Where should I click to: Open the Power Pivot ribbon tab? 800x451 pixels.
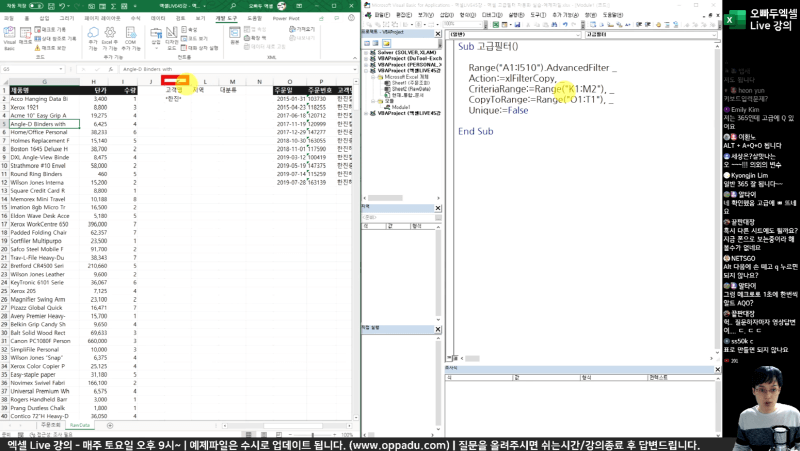285,18
